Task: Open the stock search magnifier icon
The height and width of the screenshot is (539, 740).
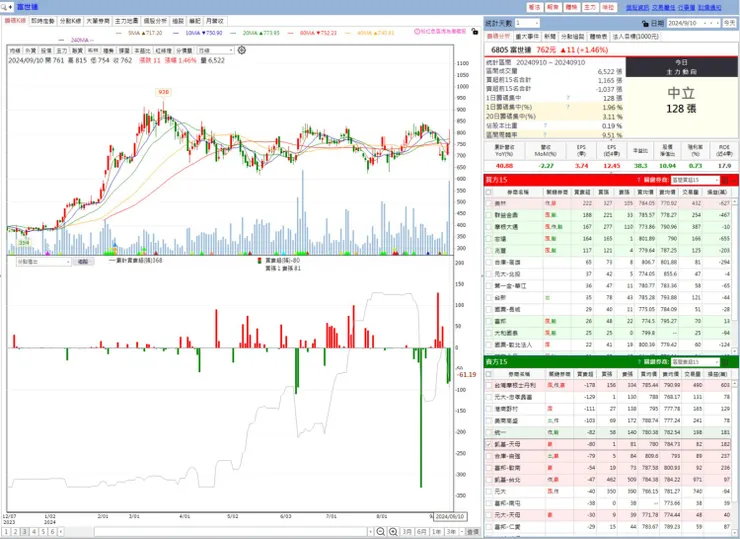Action: tap(4, 7)
